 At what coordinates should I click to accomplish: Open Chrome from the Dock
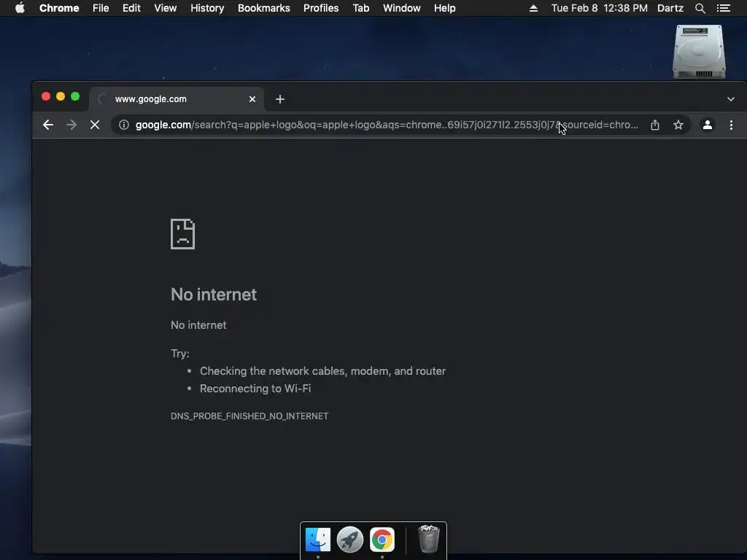coord(382,540)
